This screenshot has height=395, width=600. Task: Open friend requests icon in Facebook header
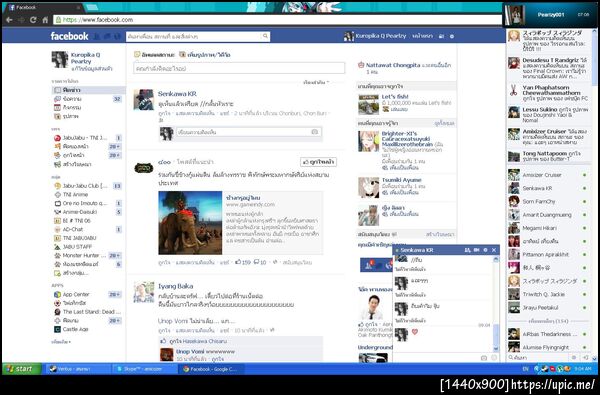tap(97, 36)
